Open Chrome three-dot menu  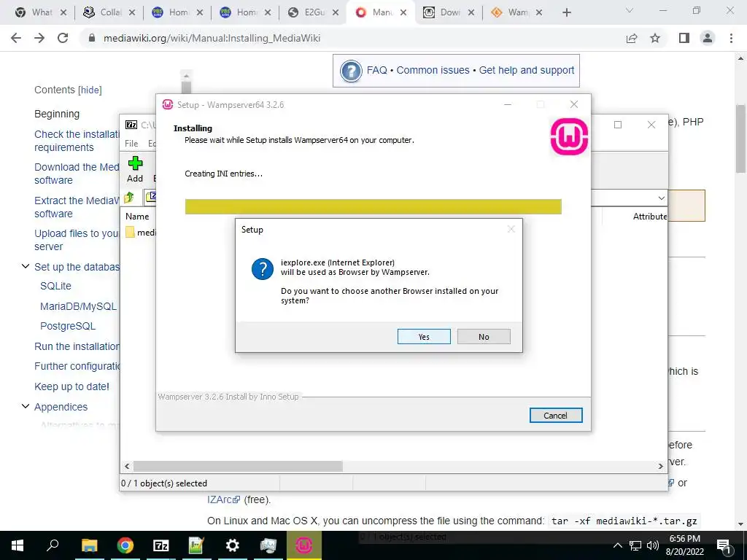[731, 38]
